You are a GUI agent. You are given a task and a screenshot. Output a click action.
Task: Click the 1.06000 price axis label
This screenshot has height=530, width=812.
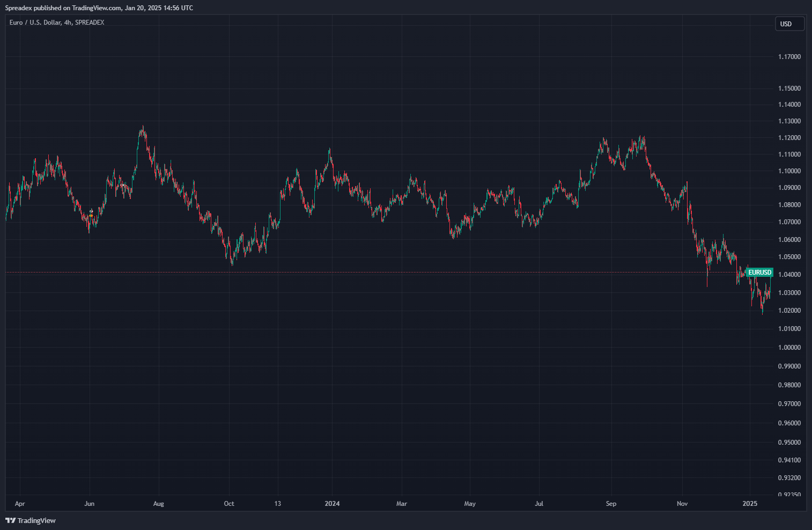(x=789, y=240)
